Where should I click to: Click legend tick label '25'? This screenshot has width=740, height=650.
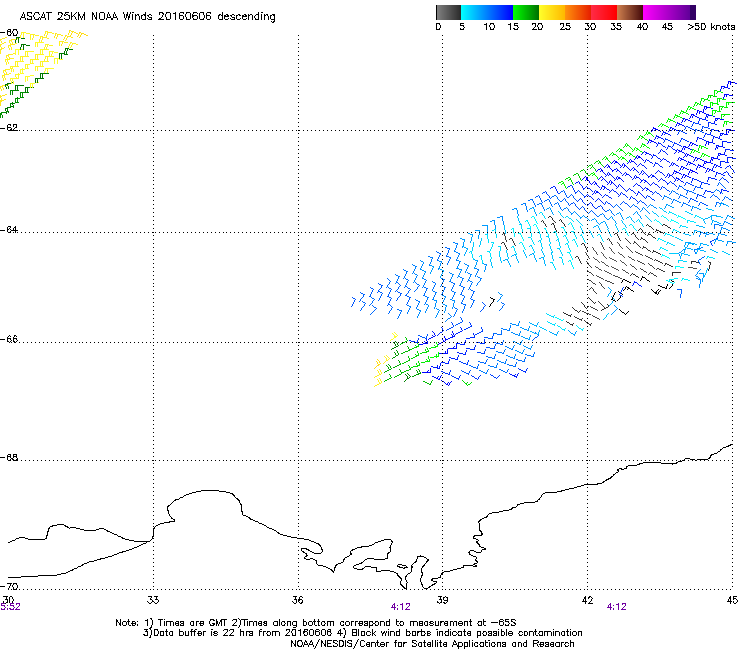(x=565, y=27)
